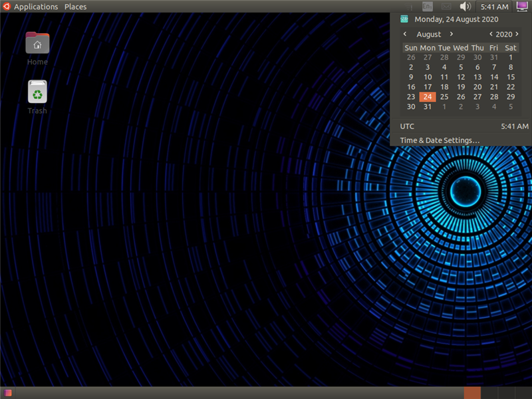The height and width of the screenshot is (399, 532).
Task: Select August 31 in the last row
Action: [x=428, y=106]
